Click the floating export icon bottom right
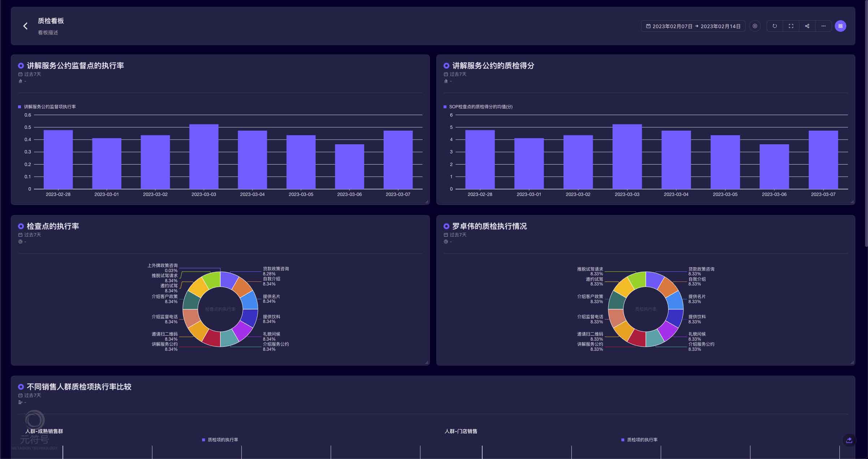This screenshot has height=459, width=868. [x=849, y=440]
